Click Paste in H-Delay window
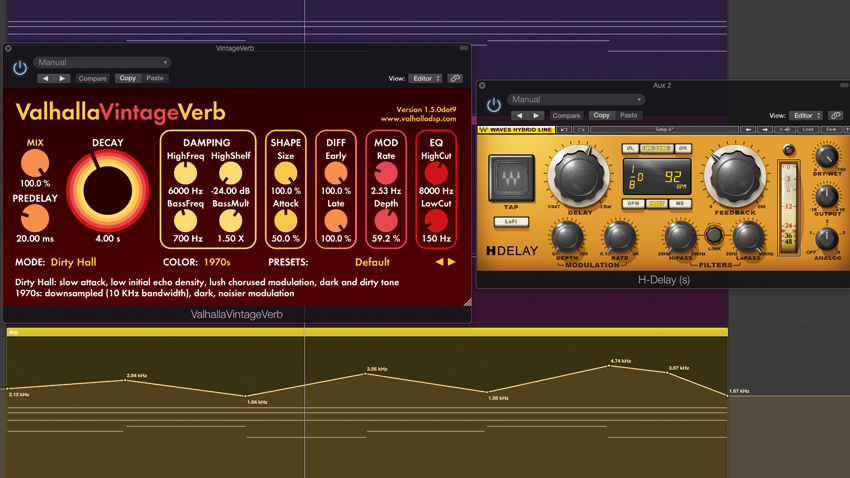This screenshot has width=850, height=478. [x=628, y=115]
